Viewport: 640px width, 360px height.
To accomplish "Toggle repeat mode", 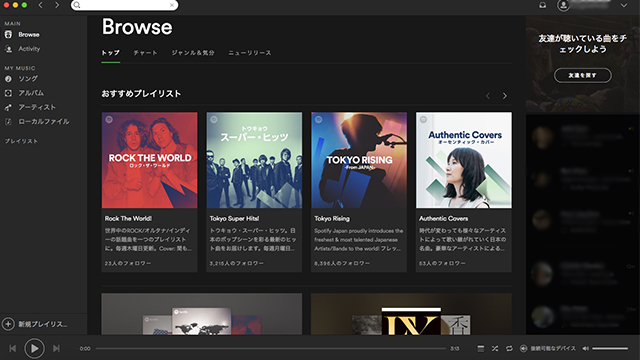I will 509,348.
